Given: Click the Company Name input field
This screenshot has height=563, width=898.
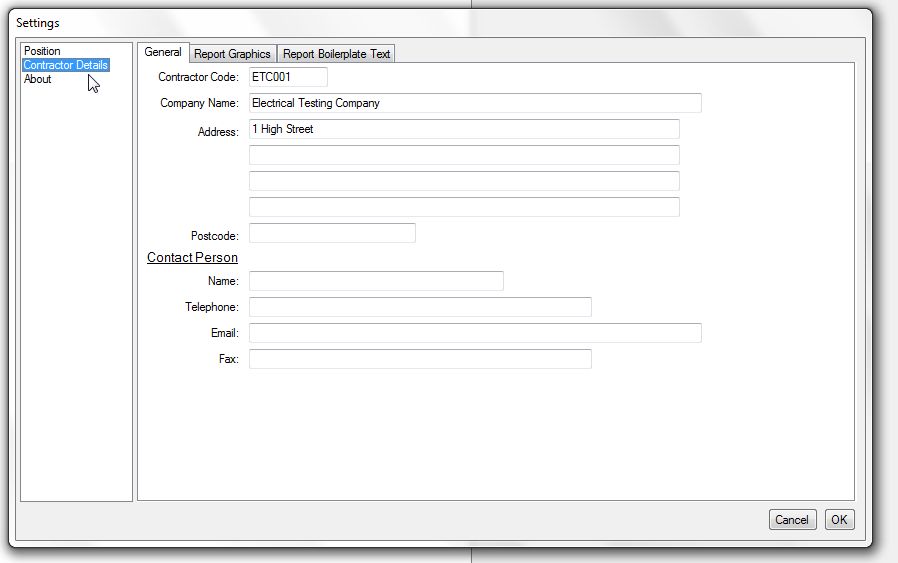Looking at the screenshot, I should (x=475, y=103).
